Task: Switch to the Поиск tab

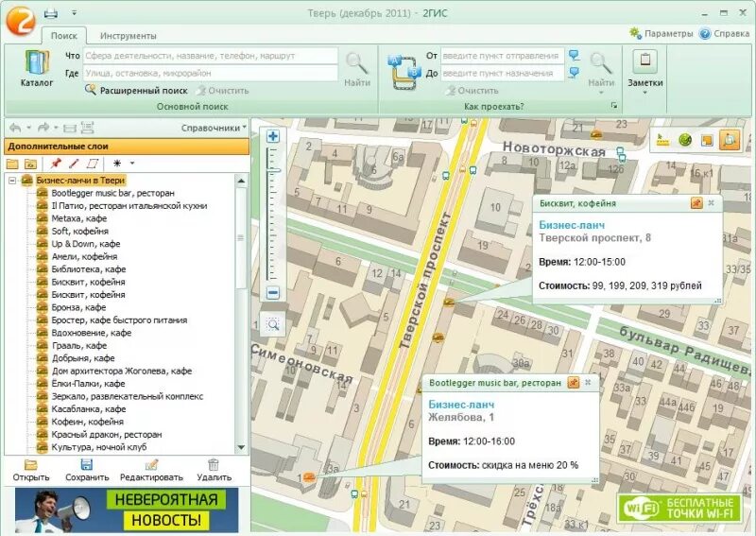Action: (x=63, y=36)
